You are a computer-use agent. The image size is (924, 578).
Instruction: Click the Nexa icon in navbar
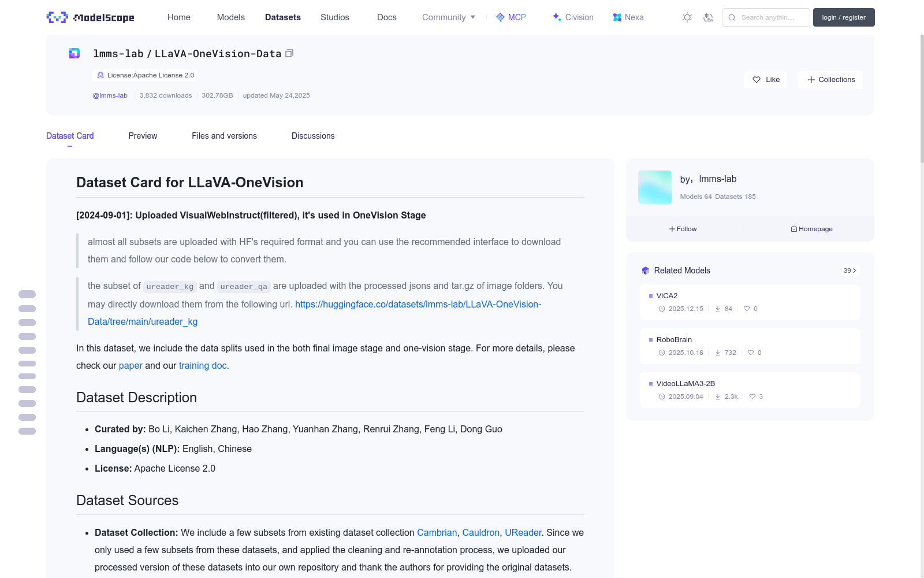(617, 17)
